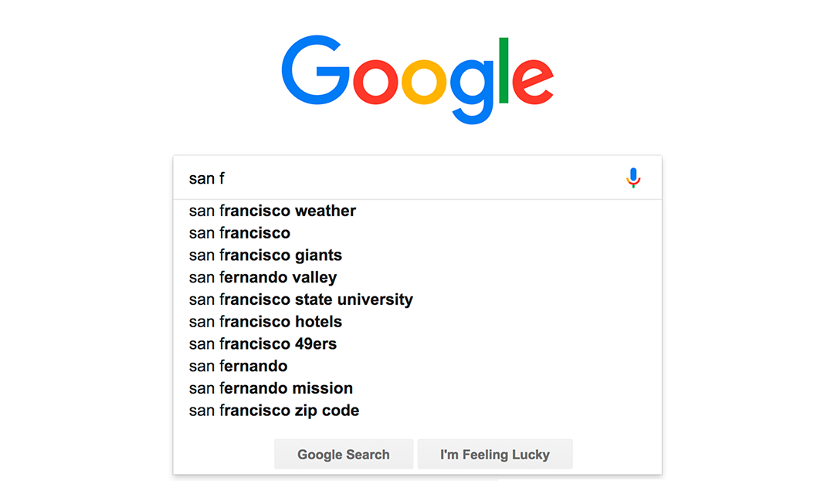Viewport: 834px width, 504px height.
Task: Pick the "san francisco hotels" suggestion
Action: (x=265, y=322)
